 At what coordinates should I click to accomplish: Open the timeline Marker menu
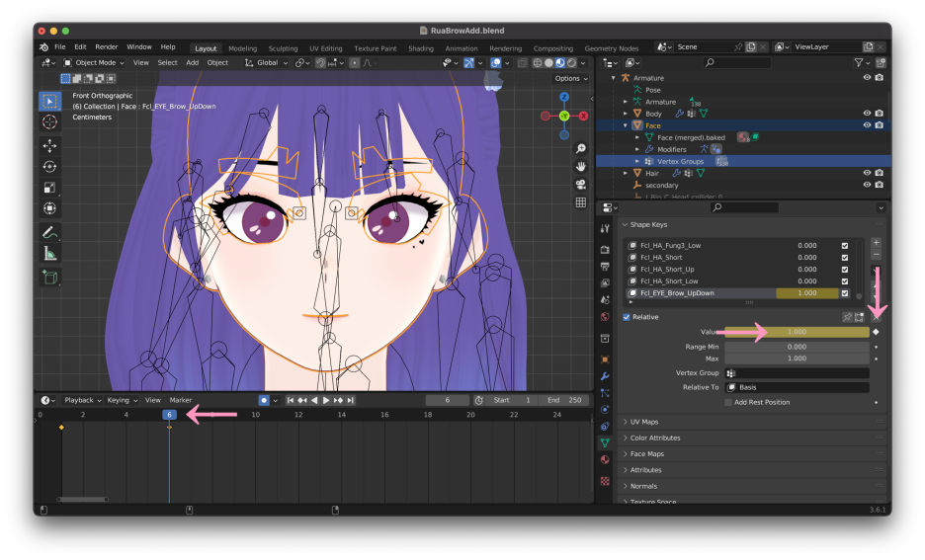[x=181, y=400]
